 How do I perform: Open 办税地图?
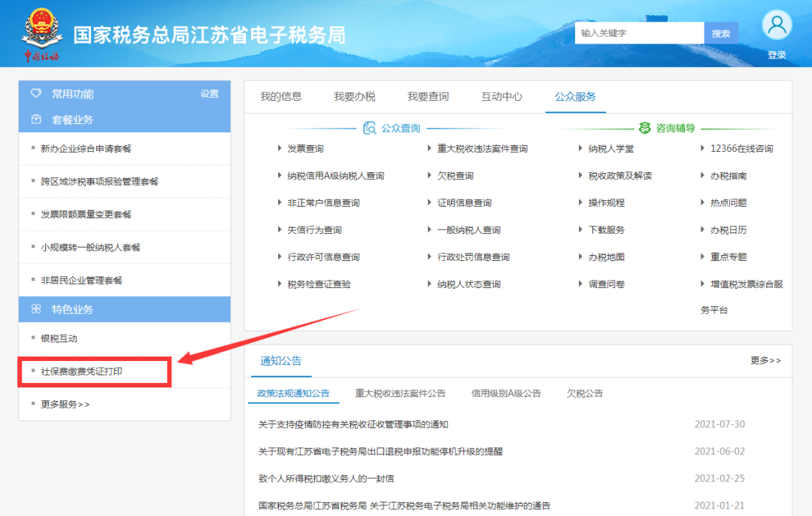(607, 257)
